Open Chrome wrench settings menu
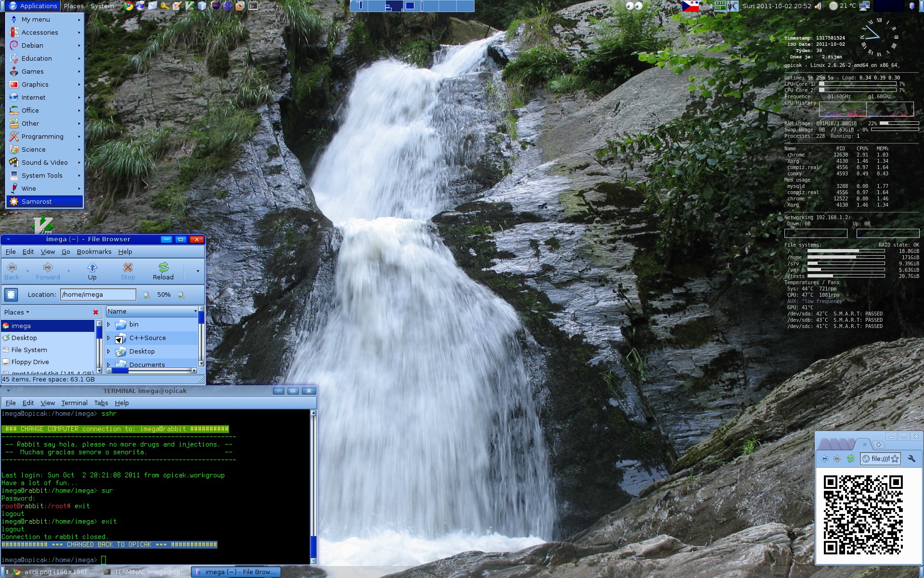 click(x=911, y=459)
